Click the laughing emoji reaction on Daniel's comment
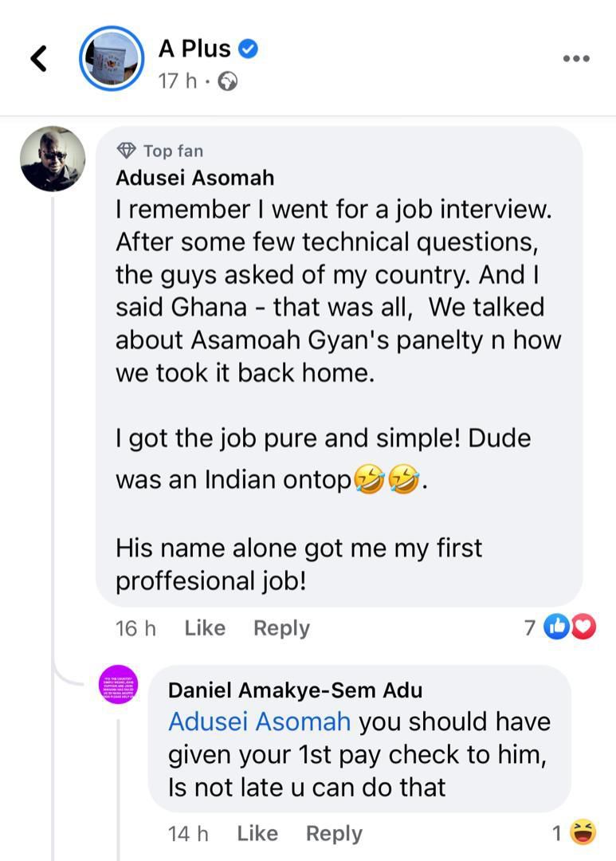Viewport: 616px width, 861px height. [x=583, y=832]
